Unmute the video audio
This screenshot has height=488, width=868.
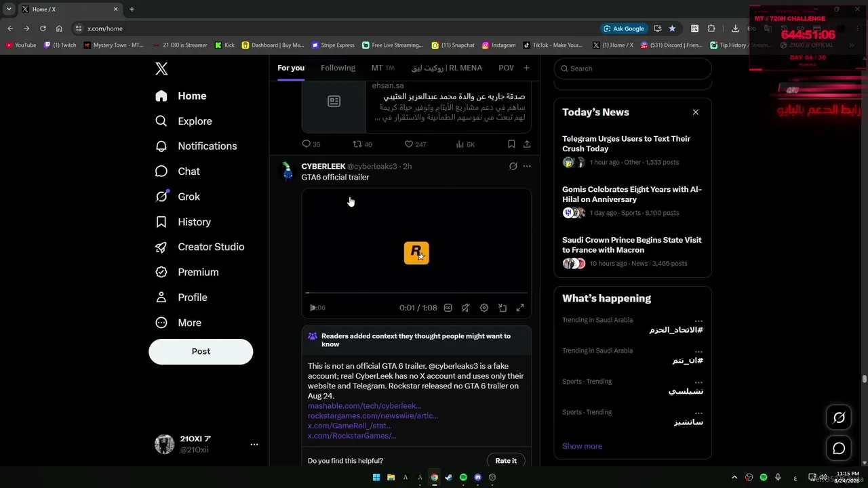coord(466,308)
